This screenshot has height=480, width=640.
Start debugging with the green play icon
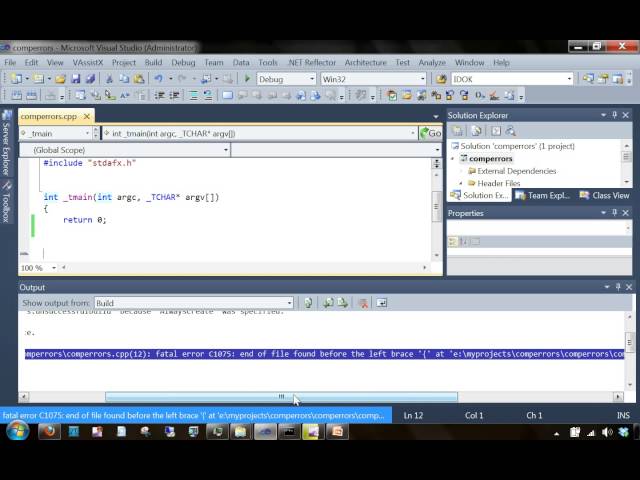[247, 78]
